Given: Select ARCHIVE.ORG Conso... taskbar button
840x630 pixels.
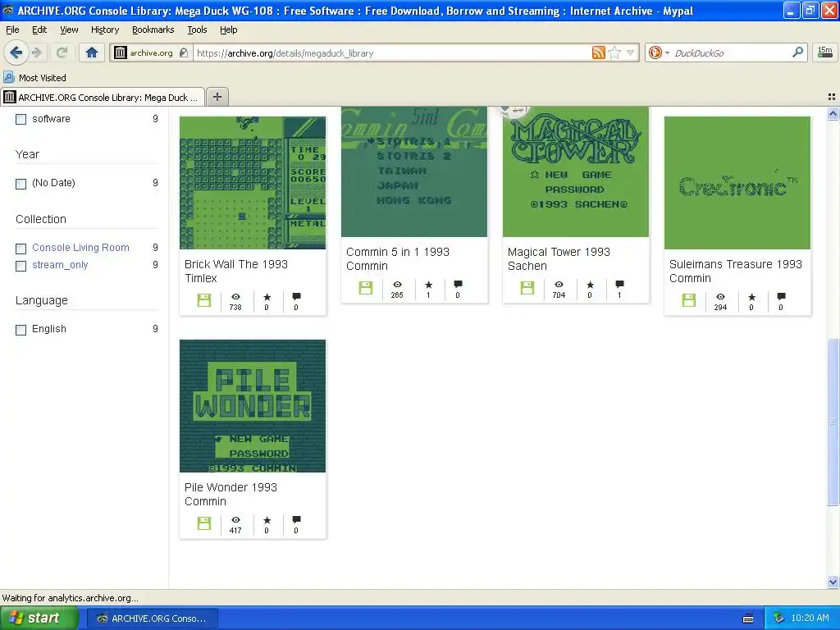Looking at the screenshot, I should (x=152, y=619).
